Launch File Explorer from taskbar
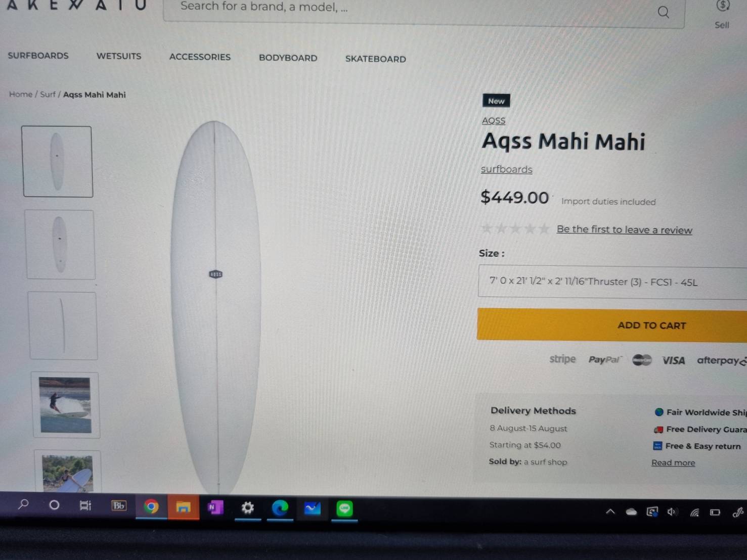This screenshot has width=747, height=560. coord(183,507)
